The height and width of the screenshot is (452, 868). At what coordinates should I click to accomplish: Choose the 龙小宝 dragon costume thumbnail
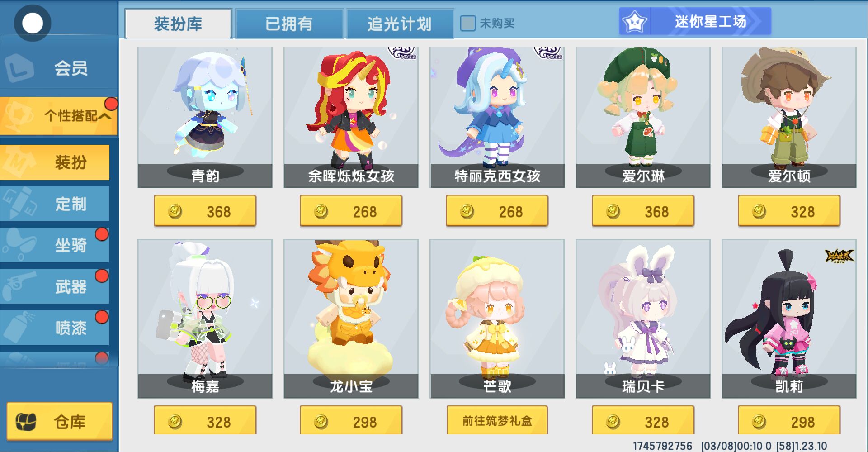pyautogui.click(x=351, y=319)
